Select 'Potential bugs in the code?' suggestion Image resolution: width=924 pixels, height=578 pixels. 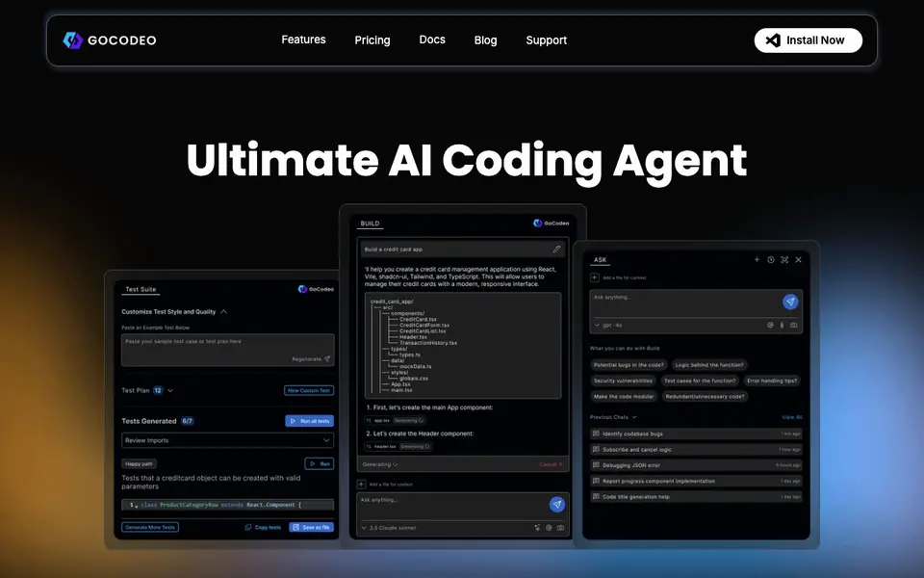[x=629, y=365]
